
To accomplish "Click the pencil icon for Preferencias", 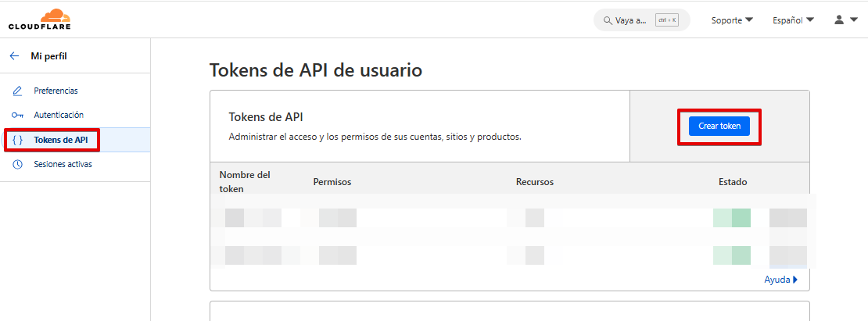I will 17,91.
